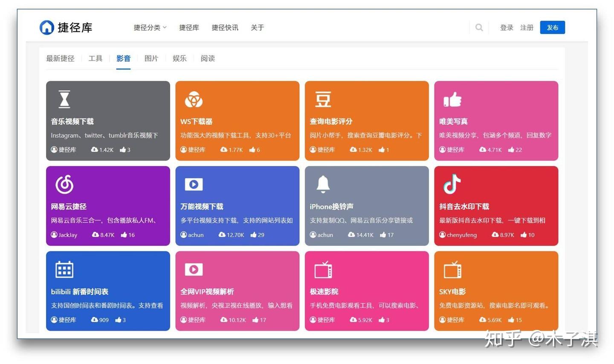This screenshot has width=614, height=364.
Task: Switch to the 图片 tab
Action: tap(151, 58)
